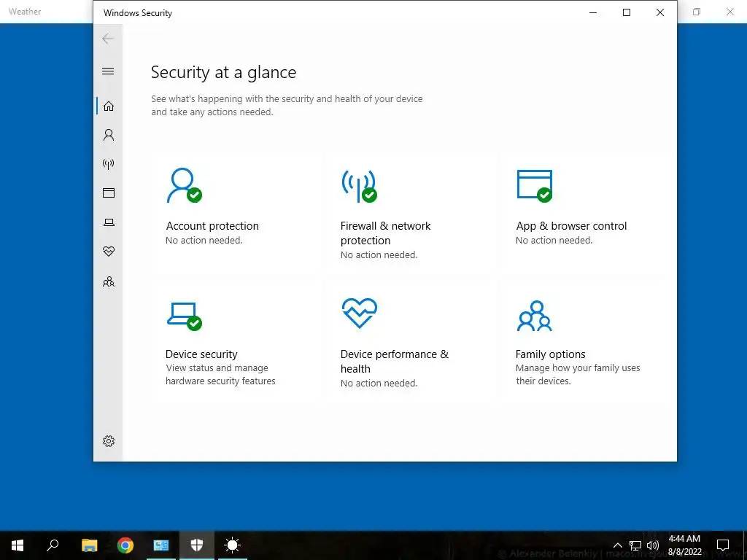
Task: Click 'View status and manage hardware security features'
Action: tap(220, 374)
